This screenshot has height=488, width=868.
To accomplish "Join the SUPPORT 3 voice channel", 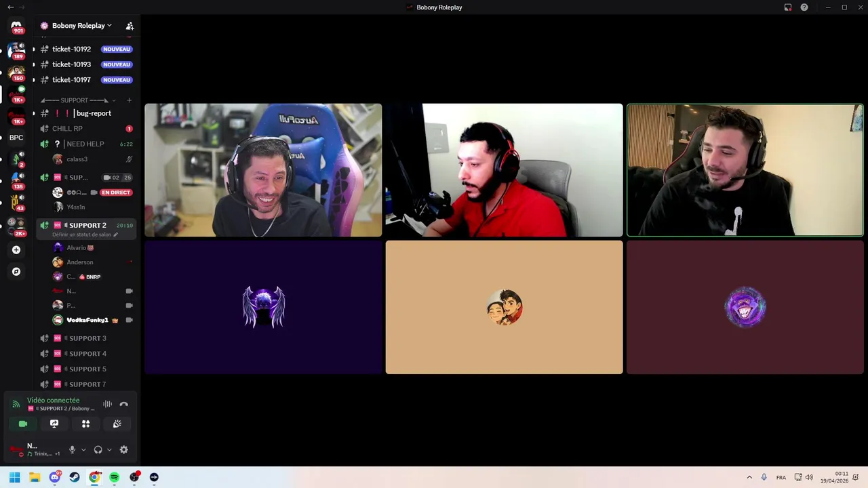I will pyautogui.click(x=86, y=338).
